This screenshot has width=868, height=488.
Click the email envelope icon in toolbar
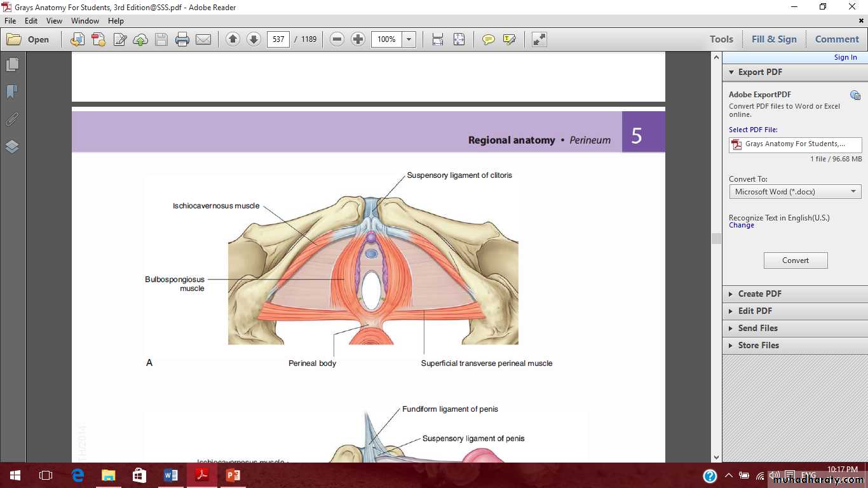tap(203, 39)
